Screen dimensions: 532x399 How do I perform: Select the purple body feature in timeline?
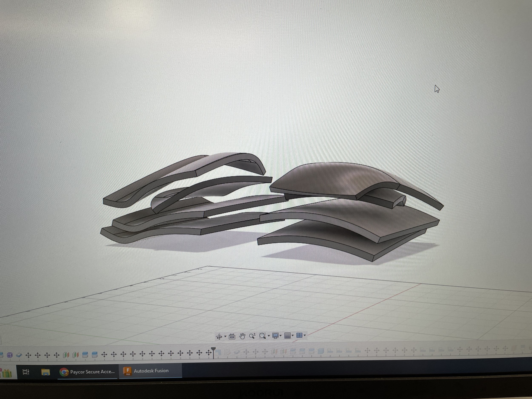[x=10, y=355]
